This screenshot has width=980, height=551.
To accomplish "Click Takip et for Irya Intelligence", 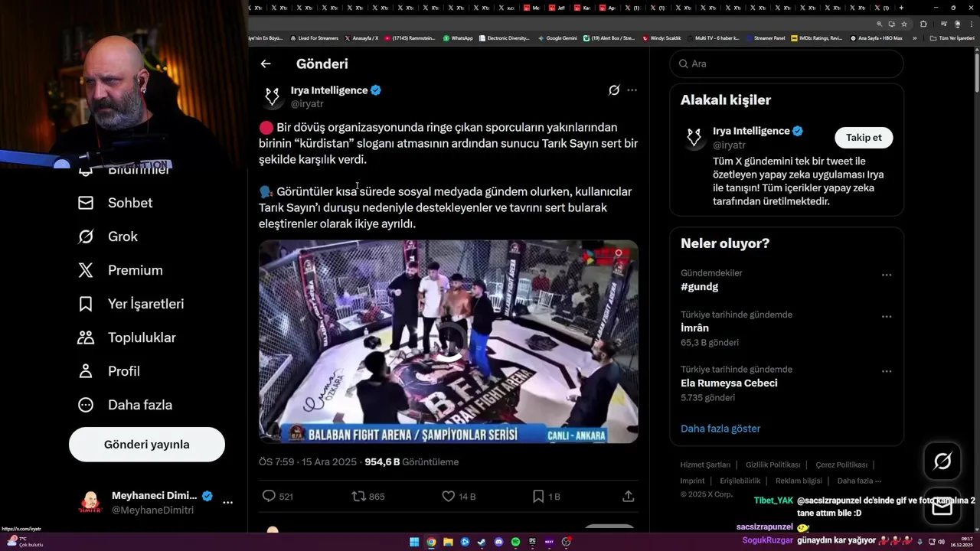I will point(864,138).
